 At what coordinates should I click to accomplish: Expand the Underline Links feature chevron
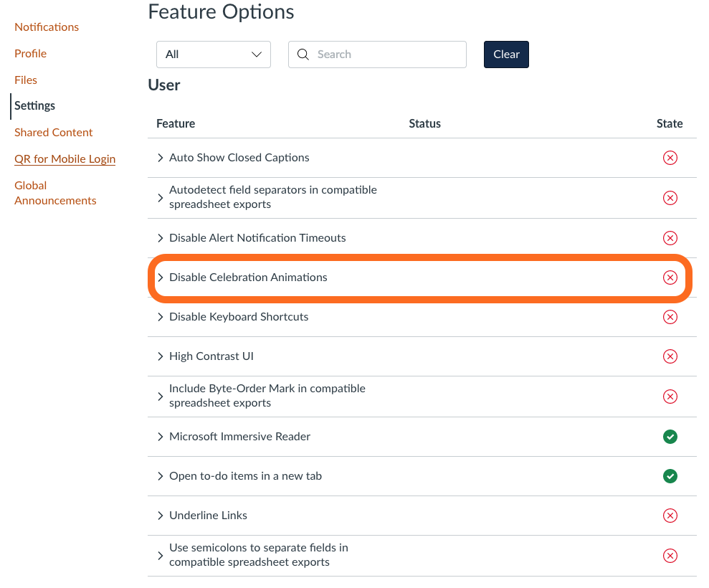pos(160,516)
